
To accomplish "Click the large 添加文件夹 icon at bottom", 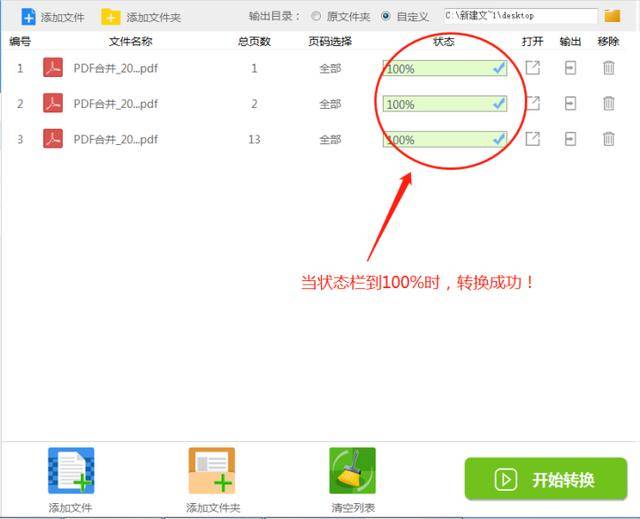I will click(211, 470).
